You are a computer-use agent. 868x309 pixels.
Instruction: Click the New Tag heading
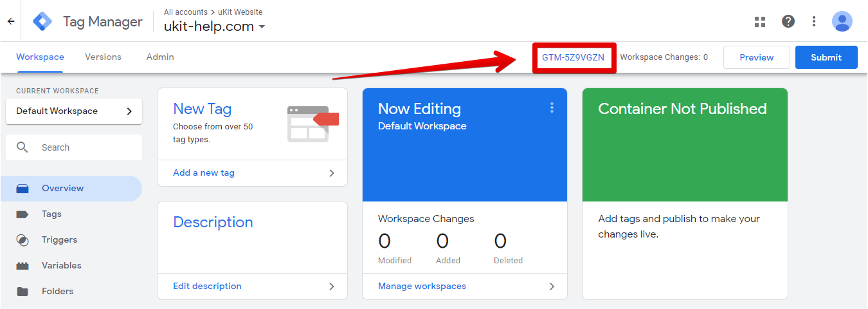(x=202, y=109)
